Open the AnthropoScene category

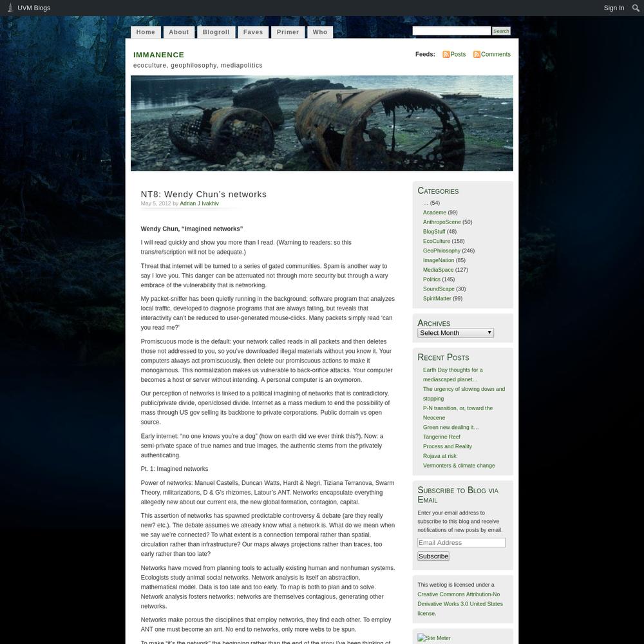442,222
